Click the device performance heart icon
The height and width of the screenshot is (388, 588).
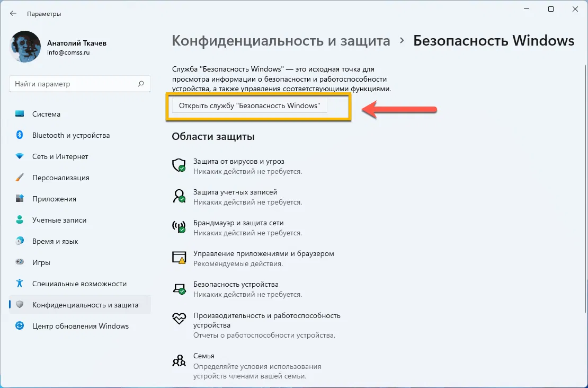(179, 320)
